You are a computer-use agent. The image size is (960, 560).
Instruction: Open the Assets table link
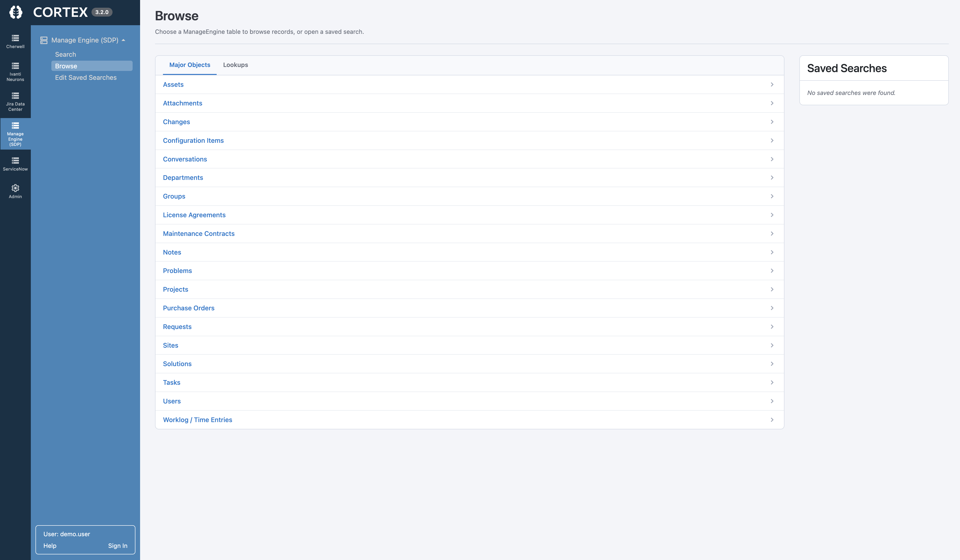(173, 84)
